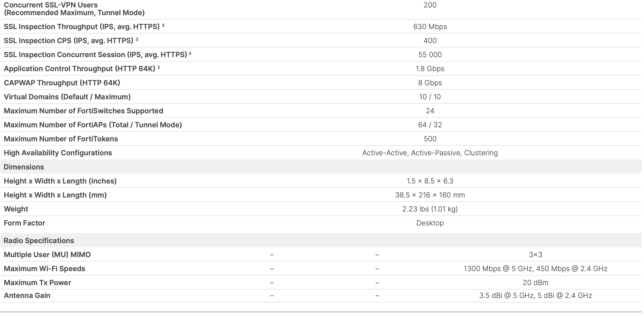The height and width of the screenshot is (316, 644).
Task: Click the Antenna Gain dBi value
Action: coord(535,295)
